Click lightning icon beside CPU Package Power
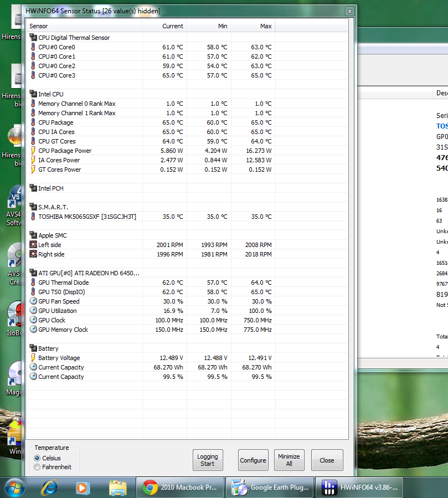Image resolution: width=448 pixels, height=498 pixels. pos(33,151)
